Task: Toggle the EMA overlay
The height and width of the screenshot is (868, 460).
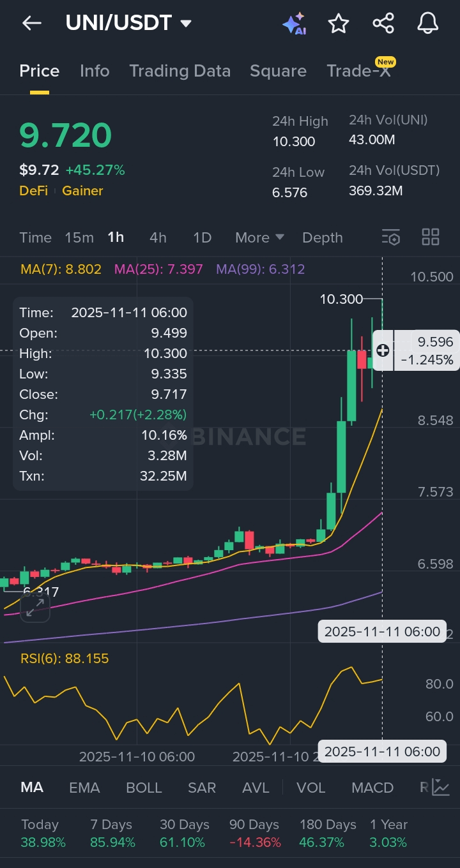Action: (x=84, y=788)
